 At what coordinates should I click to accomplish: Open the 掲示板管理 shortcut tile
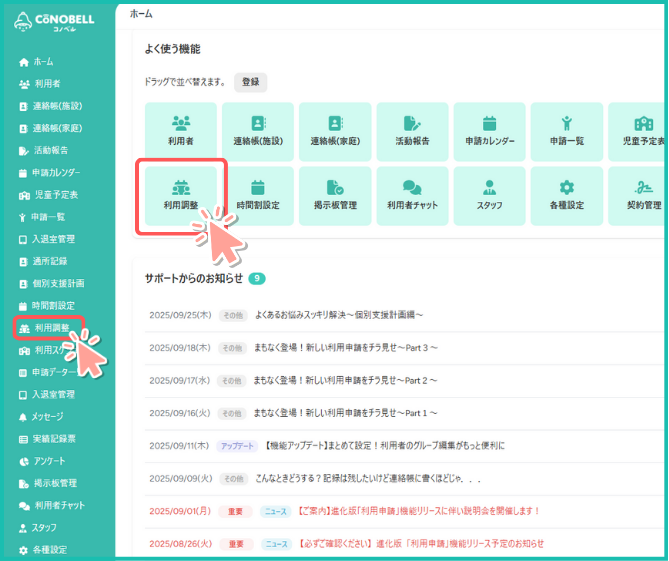pos(335,195)
